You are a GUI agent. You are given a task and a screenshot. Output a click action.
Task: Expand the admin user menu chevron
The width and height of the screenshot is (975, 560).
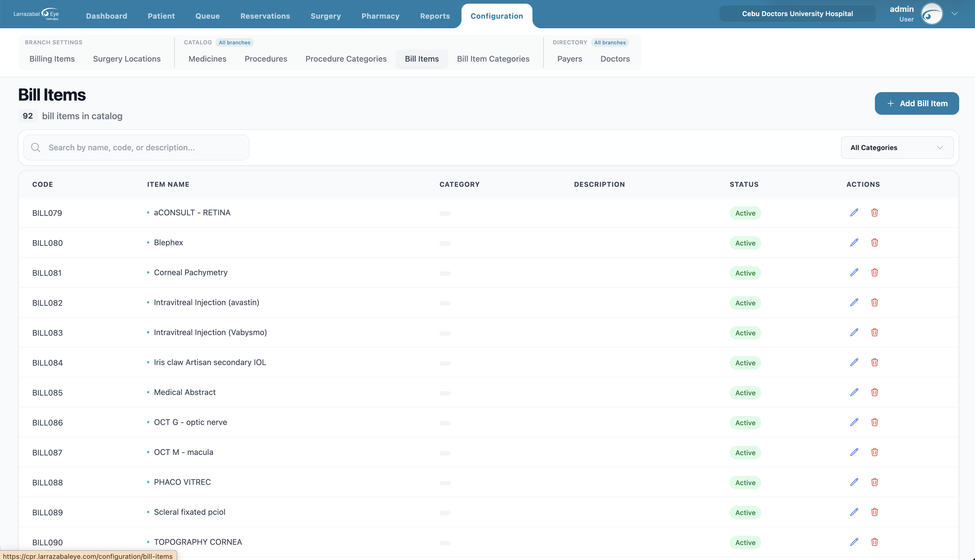(x=955, y=14)
